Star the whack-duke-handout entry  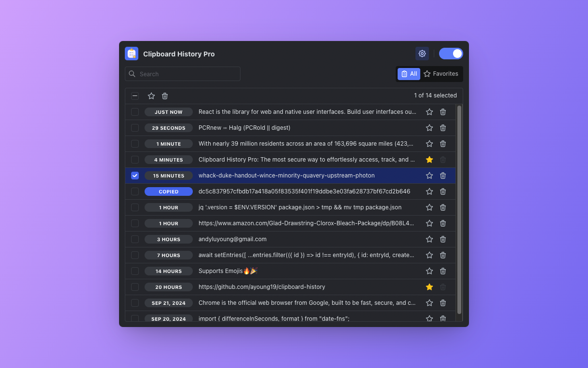429,176
